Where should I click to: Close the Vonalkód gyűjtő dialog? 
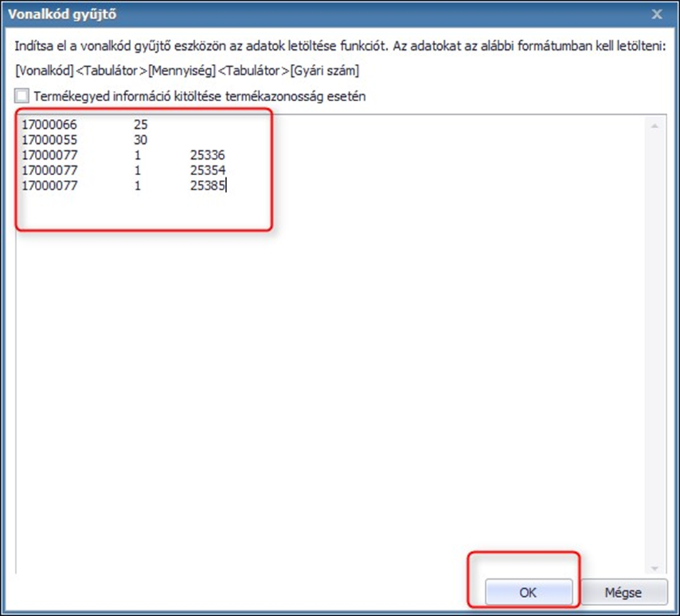(x=657, y=14)
